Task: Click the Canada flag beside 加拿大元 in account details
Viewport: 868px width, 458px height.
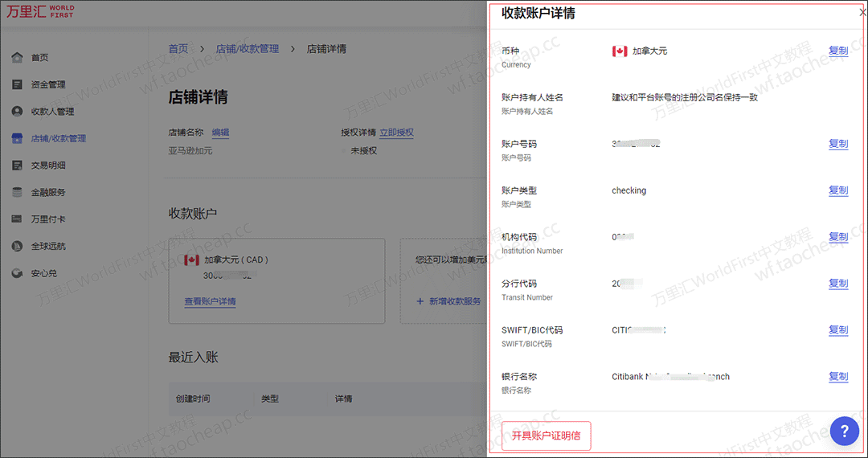Action: pos(620,51)
